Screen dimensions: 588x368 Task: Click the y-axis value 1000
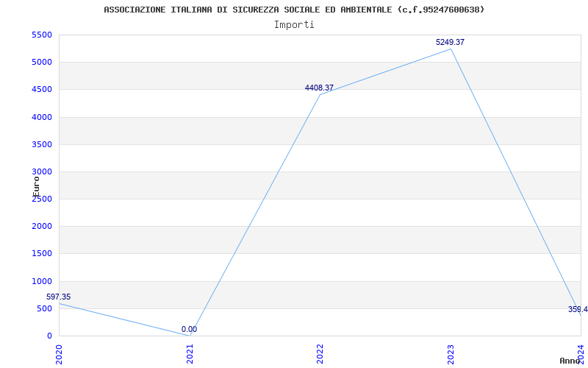42,281
